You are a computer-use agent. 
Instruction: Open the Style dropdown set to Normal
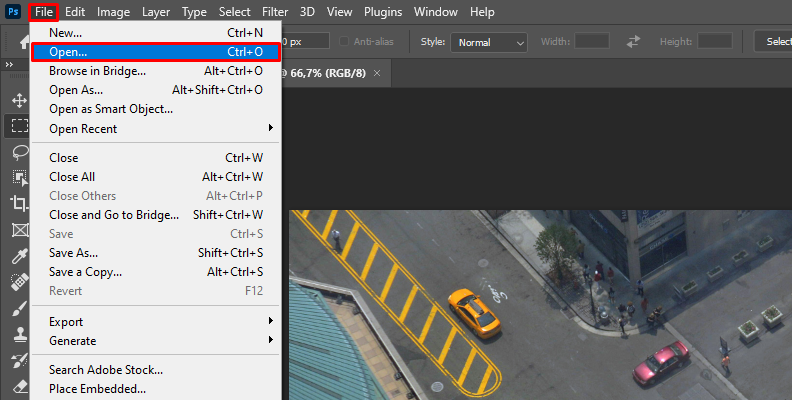[489, 42]
